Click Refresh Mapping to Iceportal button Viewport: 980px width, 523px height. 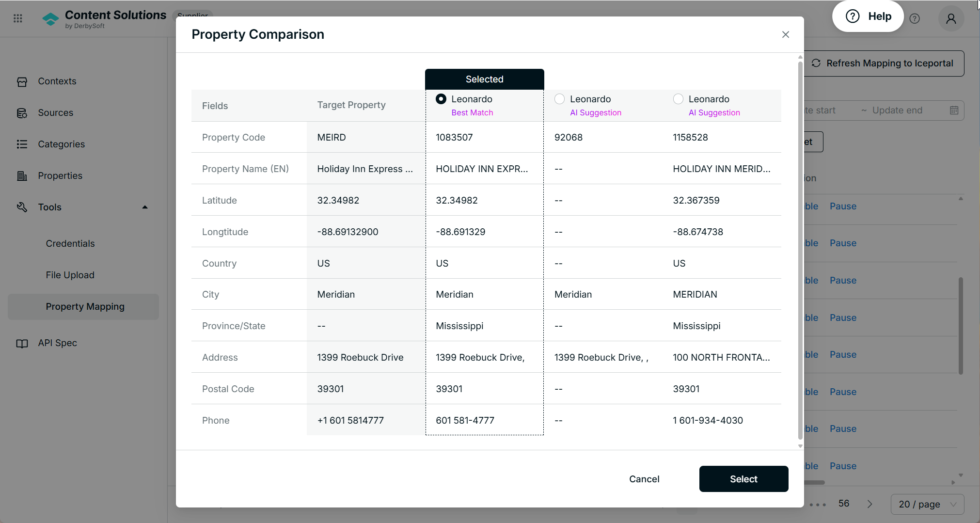[x=884, y=63]
